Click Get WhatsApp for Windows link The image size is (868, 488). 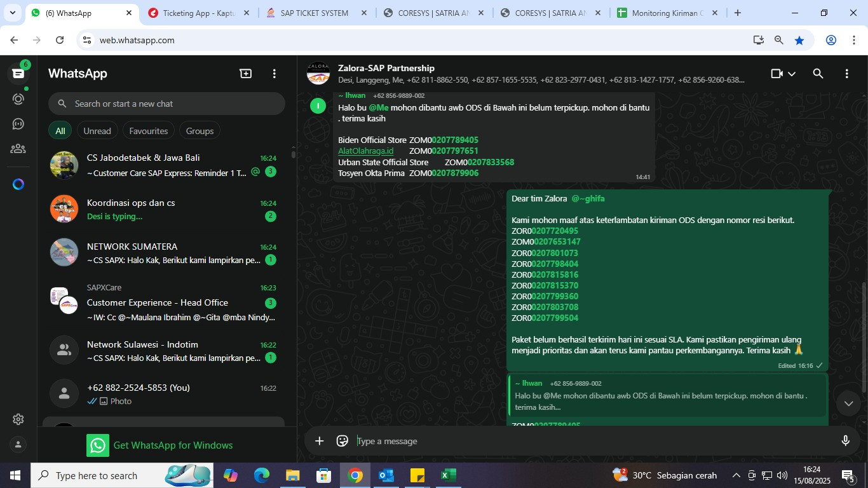pyautogui.click(x=159, y=445)
